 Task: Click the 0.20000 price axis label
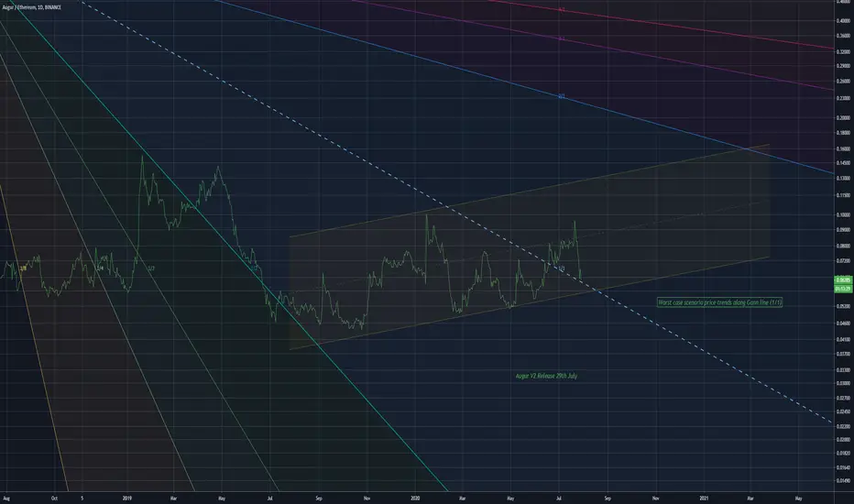click(x=844, y=117)
